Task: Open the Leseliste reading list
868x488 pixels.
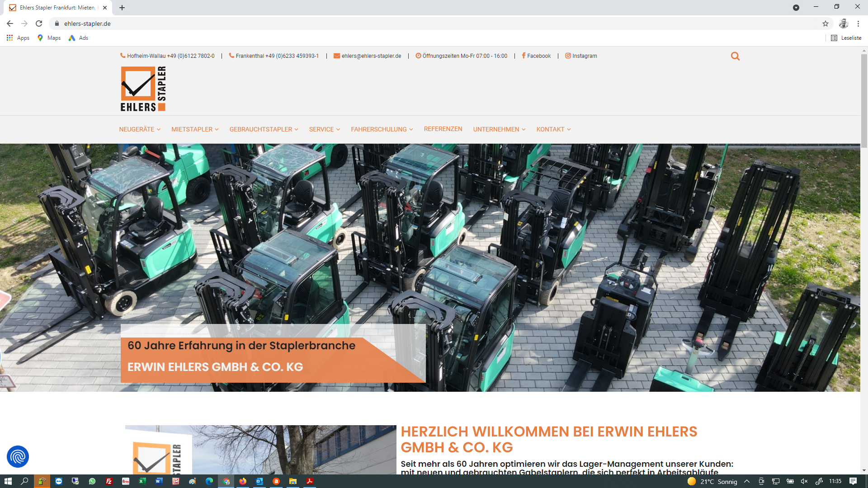Action: [846, 38]
